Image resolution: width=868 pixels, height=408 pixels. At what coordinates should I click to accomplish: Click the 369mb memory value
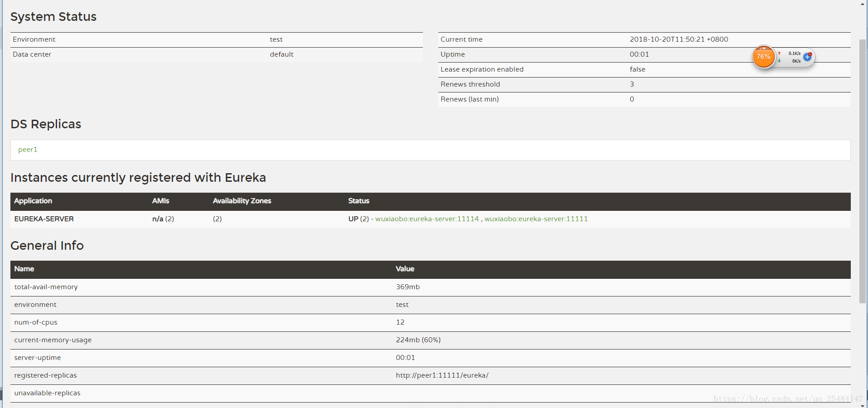tap(408, 287)
